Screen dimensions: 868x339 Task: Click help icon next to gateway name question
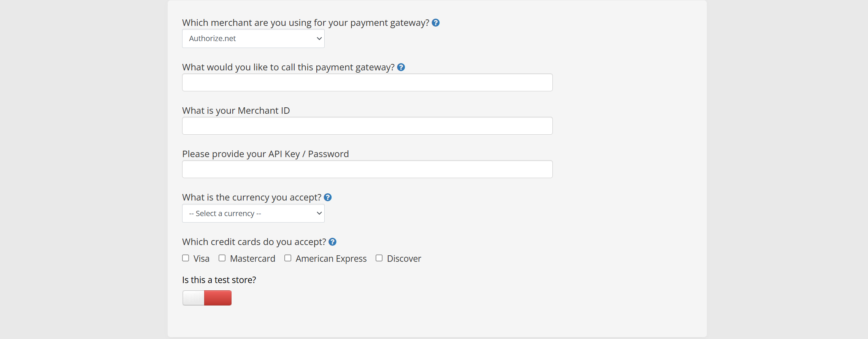[x=401, y=67]
